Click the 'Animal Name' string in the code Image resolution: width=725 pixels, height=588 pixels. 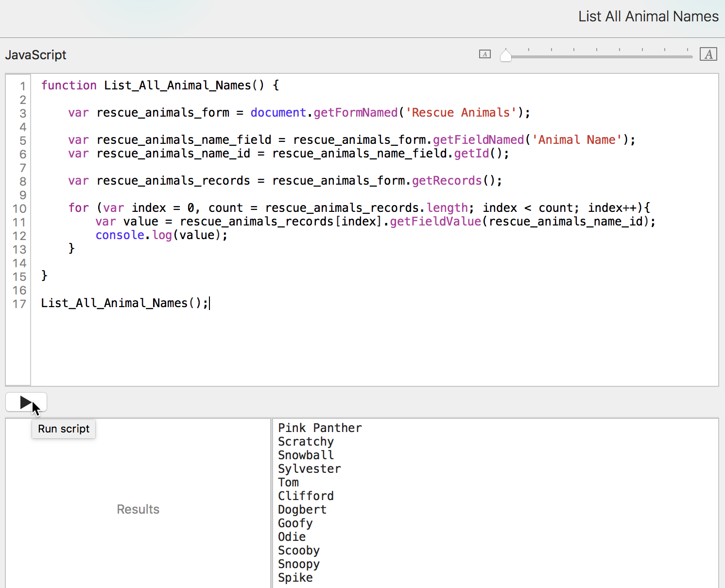(x=577, y=140)
